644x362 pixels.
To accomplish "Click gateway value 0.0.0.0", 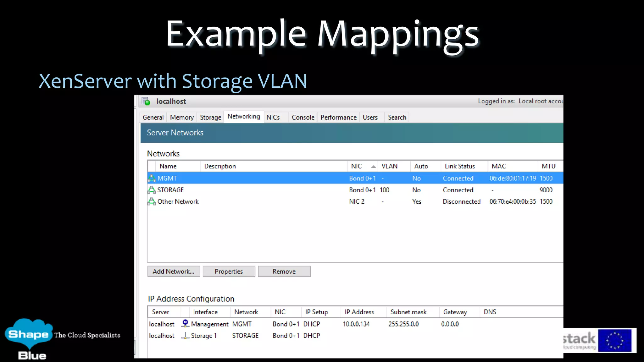I will [x=450, y=324].
